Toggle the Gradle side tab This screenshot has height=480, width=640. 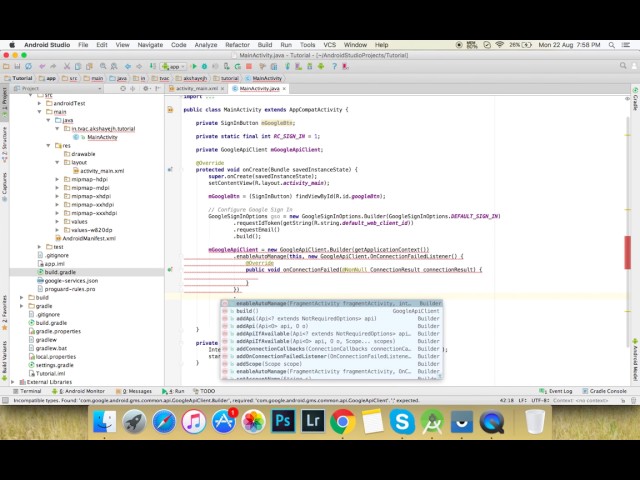635,99
